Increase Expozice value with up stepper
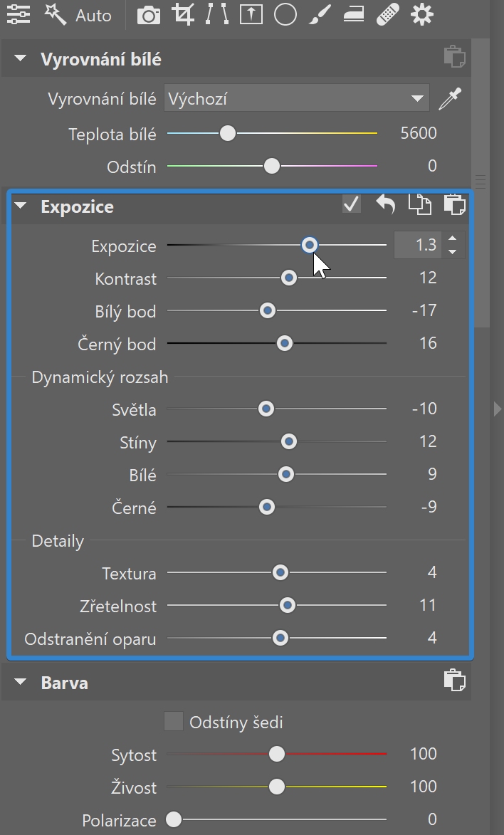Screen dimensions: 504x835 point(452,239)
